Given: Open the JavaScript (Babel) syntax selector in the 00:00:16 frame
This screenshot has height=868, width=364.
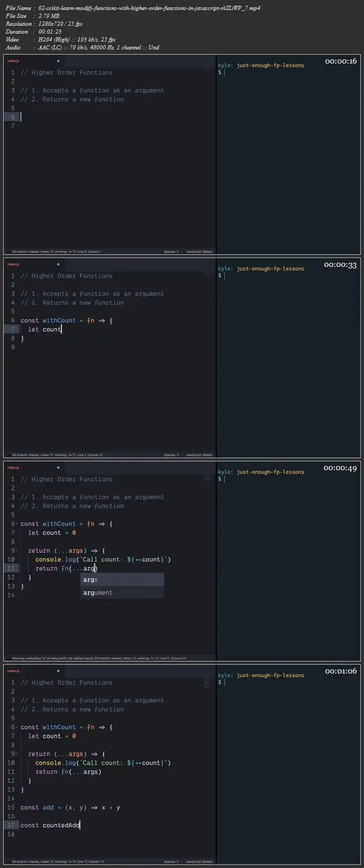Looking at the screenshot, I should 199,252.
